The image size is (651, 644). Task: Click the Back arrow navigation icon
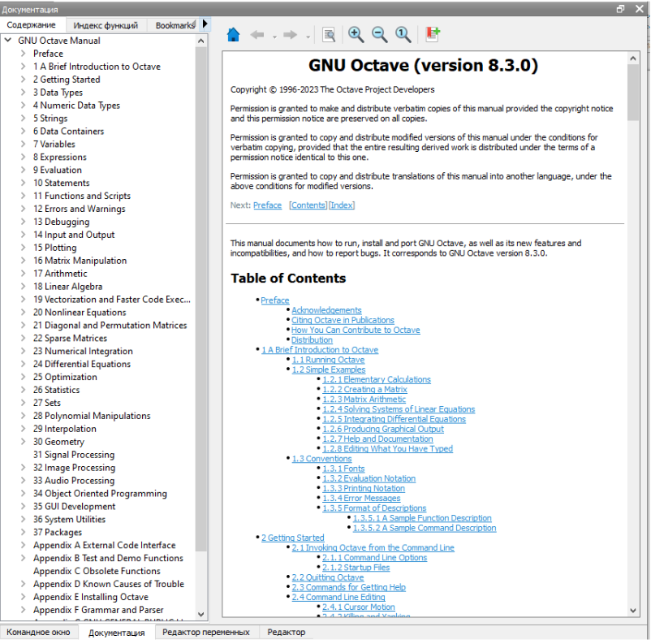pyautogui.click(x=257, y=34)
